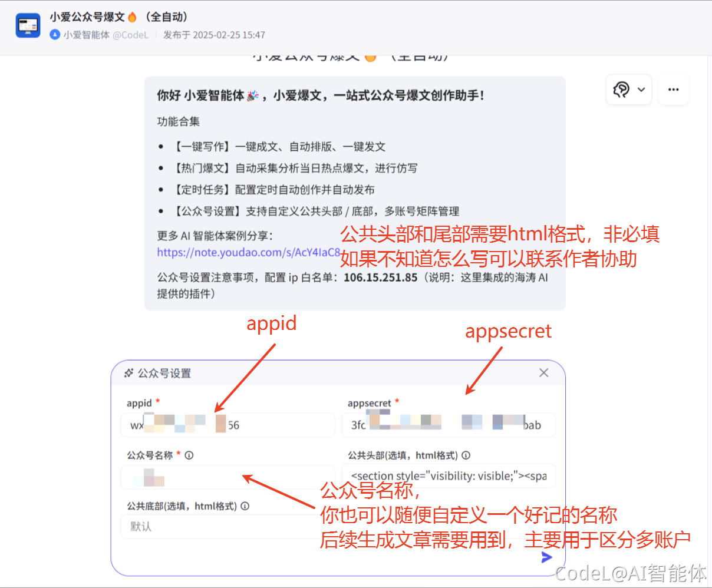Focus the appid input field
This screenshot has height=588, width=712.
(x=228, y=425)
